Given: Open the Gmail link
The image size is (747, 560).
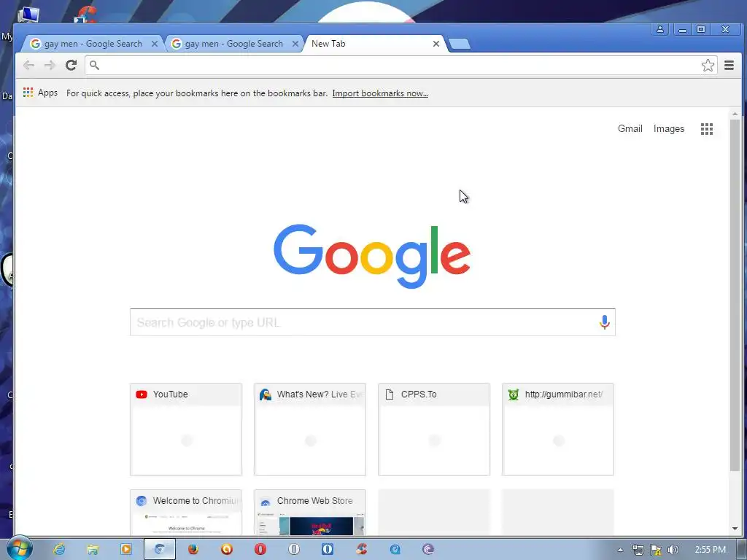Looking at the screenshot, I should (x=630, y=128).
